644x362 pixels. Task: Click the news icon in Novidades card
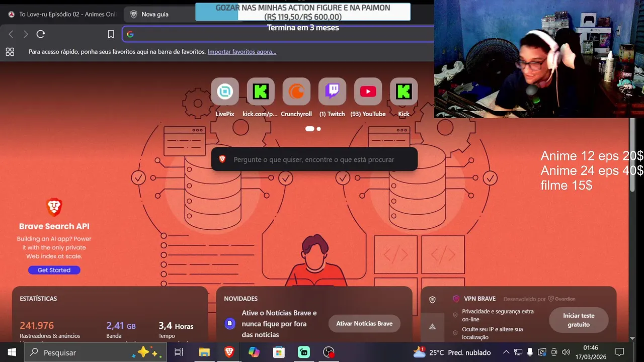pos(230,323)
